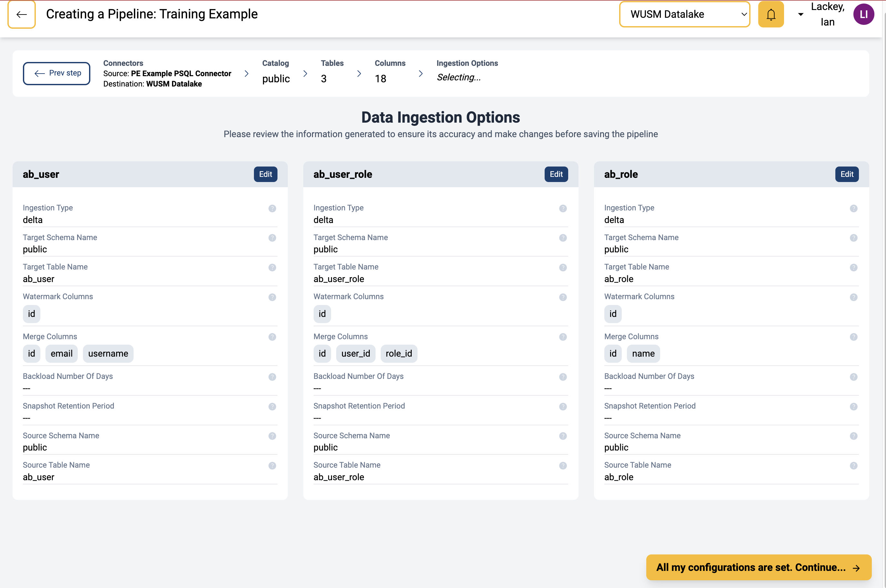
Task: Edit the ab_role table options
Action: tap(847, 174)
